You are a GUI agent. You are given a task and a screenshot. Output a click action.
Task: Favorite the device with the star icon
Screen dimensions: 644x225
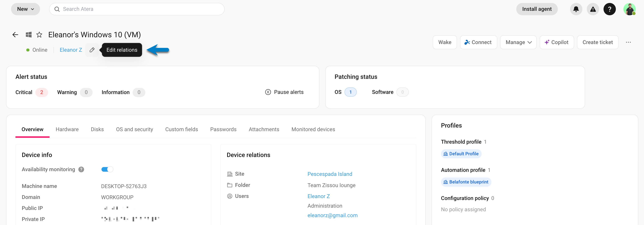[x=39, y=35]
